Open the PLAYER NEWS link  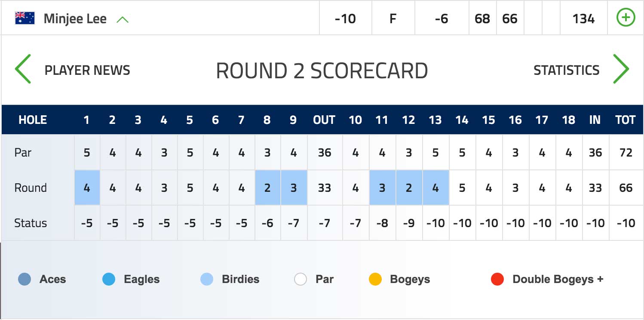tap(87, 70)
